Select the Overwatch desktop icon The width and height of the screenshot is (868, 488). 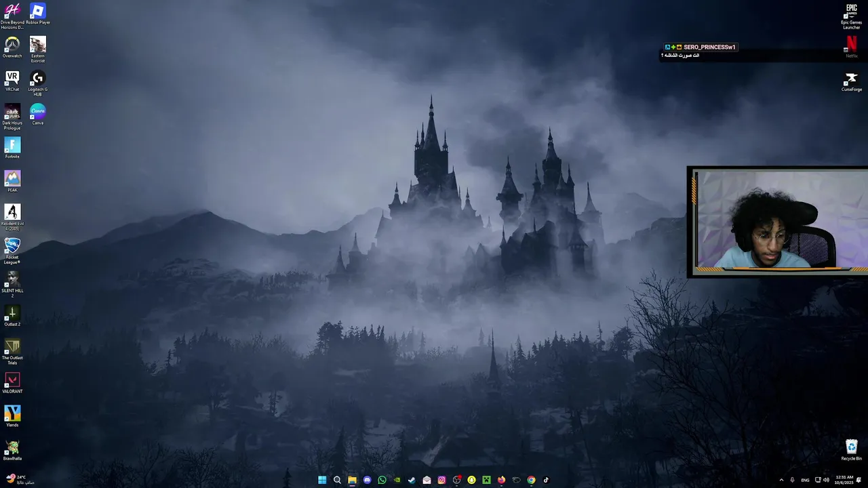[12, 47]
